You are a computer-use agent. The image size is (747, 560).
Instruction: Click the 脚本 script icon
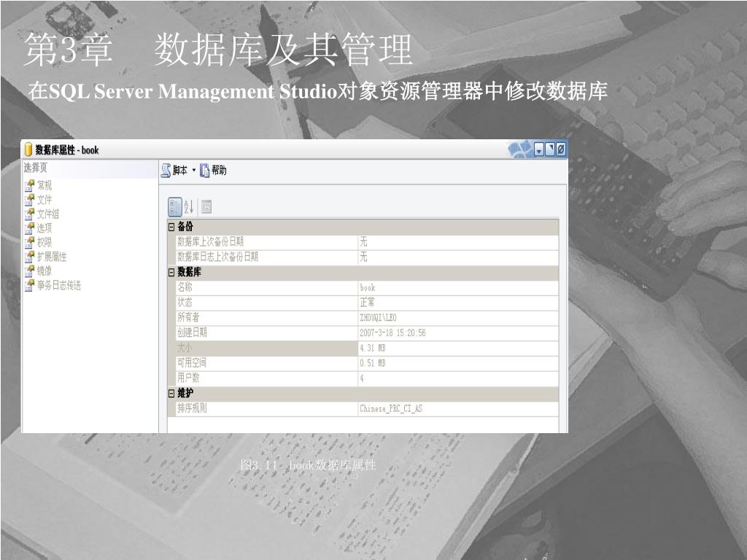coord(166,171)
